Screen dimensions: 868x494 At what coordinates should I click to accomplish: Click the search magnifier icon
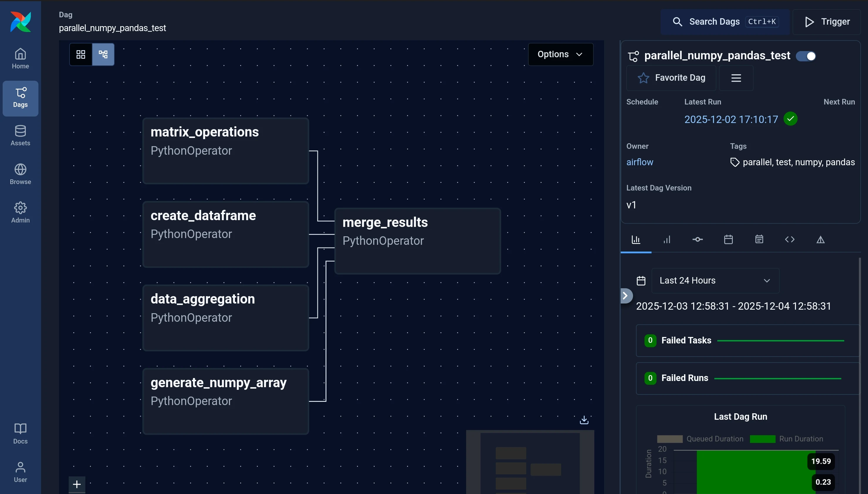coord(677,22)
